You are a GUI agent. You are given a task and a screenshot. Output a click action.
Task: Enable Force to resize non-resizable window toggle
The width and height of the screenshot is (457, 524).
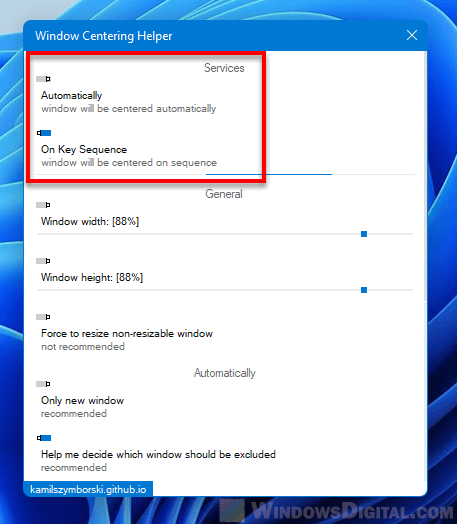(x=43, y=317)
